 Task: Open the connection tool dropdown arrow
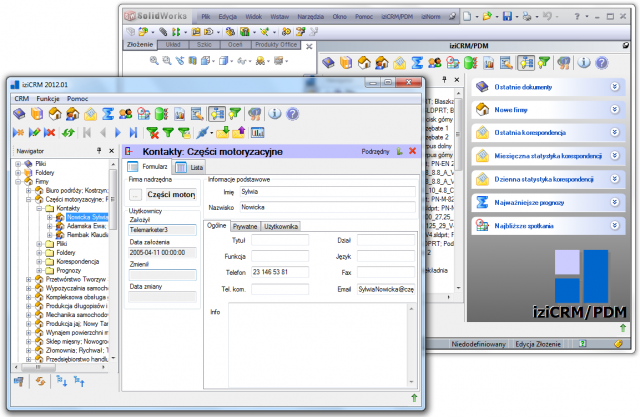pyautogui.click(x=211, y=133)
